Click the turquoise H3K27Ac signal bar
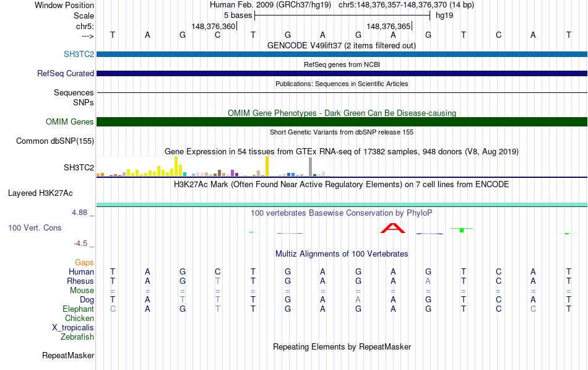Viewport: 588px width, 370px height. pos(342,205)
